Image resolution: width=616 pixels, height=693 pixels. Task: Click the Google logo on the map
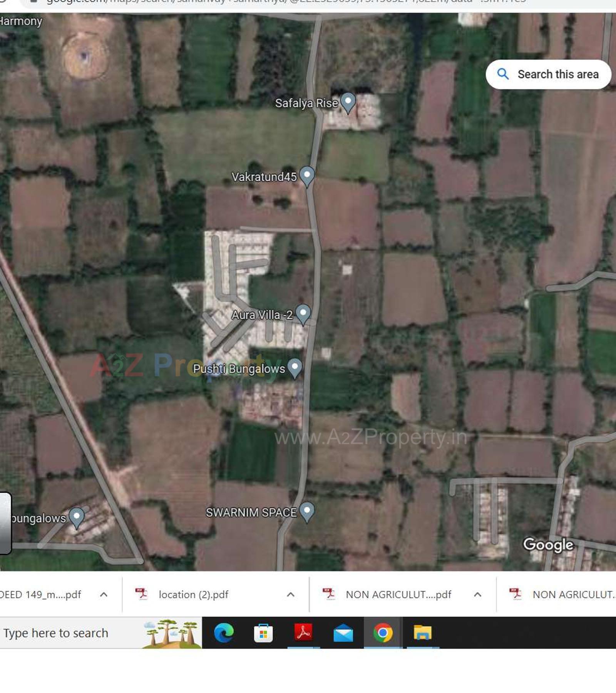pyautogui.click(x=548, y=544)
